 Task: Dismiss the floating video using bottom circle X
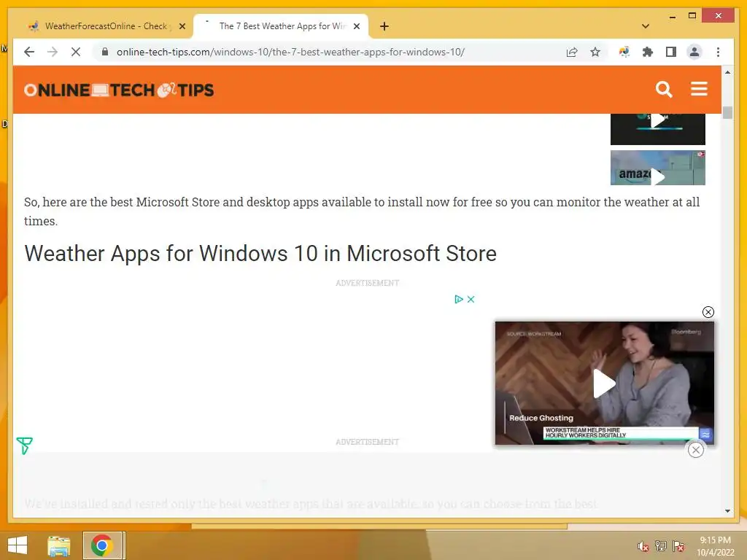[x=695, y=449]
